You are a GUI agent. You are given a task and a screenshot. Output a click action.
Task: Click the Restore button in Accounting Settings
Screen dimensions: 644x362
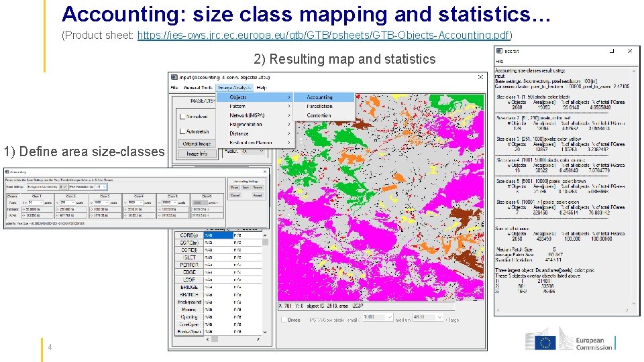258,188
